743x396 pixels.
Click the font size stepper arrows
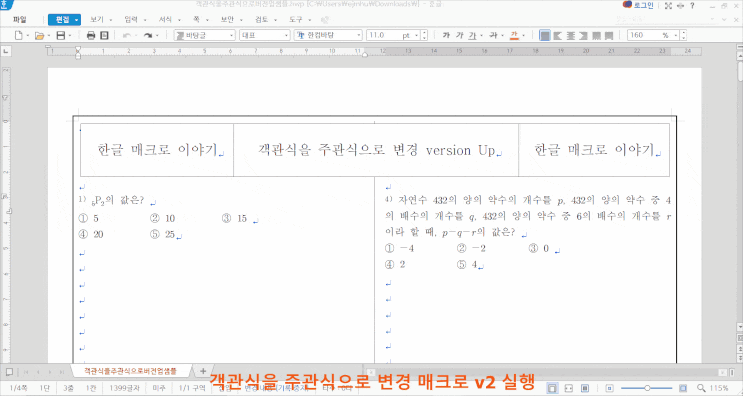pos(425,36)
